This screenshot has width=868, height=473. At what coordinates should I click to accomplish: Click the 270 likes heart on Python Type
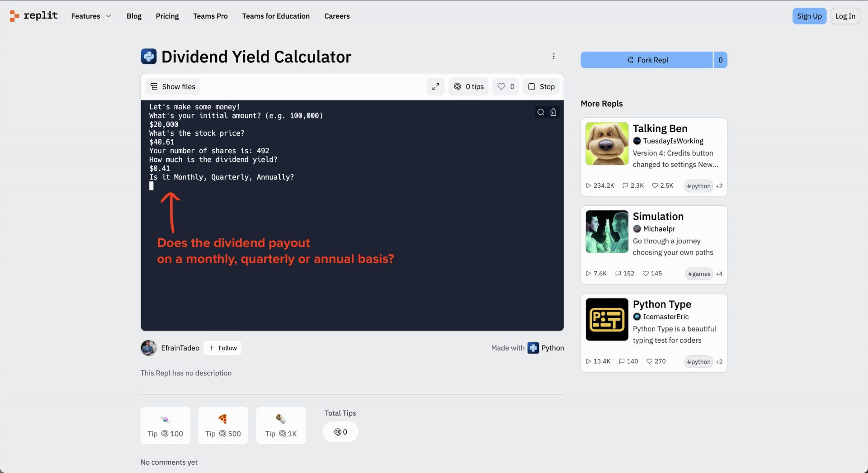[649, 361]
